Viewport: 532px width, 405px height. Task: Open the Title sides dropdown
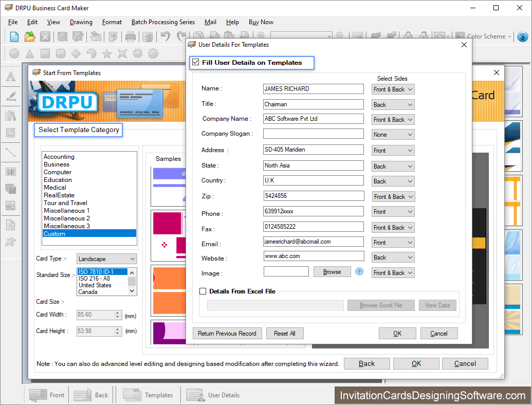pos(393,105)
